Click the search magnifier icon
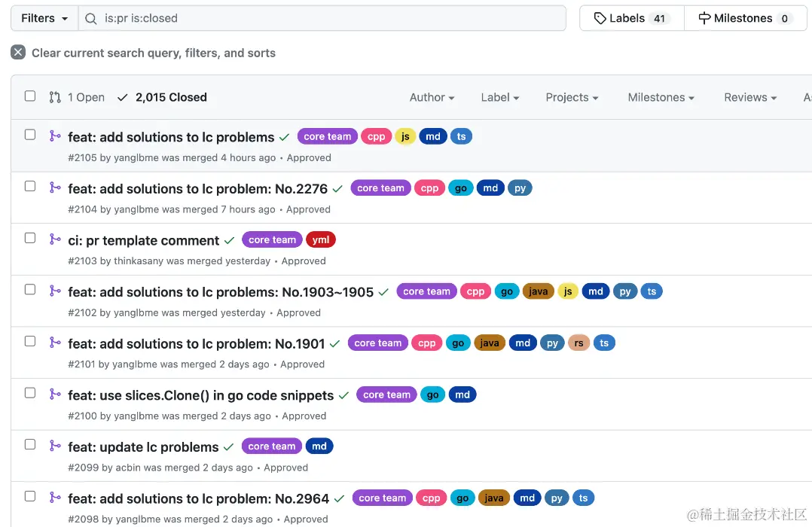Image resolution: width=812 pixels, height=527 pixels. (90, 19)
